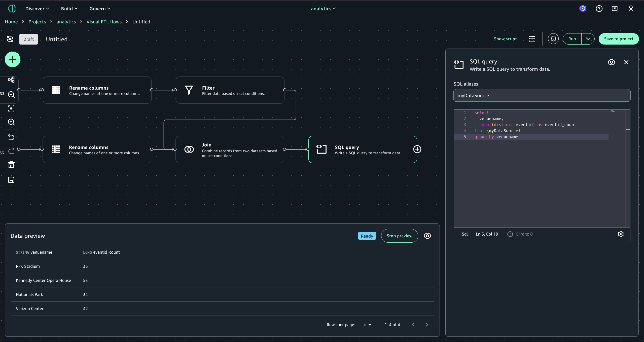The width and height of the screenshot is (644, 342).
Task: Open the Rows per page dropdown
Action: tap(367, 325)
